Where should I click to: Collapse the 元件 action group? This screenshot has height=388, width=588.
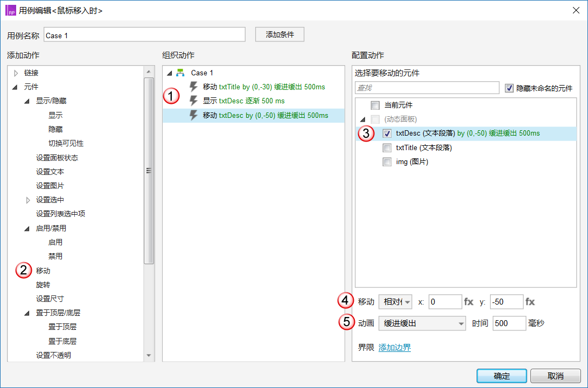(x=15, y=87)
